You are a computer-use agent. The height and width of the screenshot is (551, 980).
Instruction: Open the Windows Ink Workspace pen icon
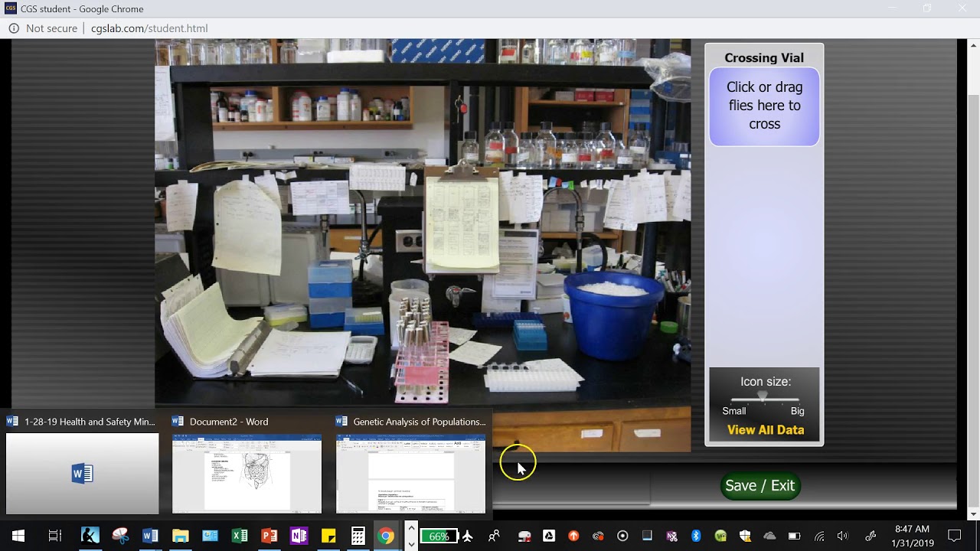click(x=871, y=536)
